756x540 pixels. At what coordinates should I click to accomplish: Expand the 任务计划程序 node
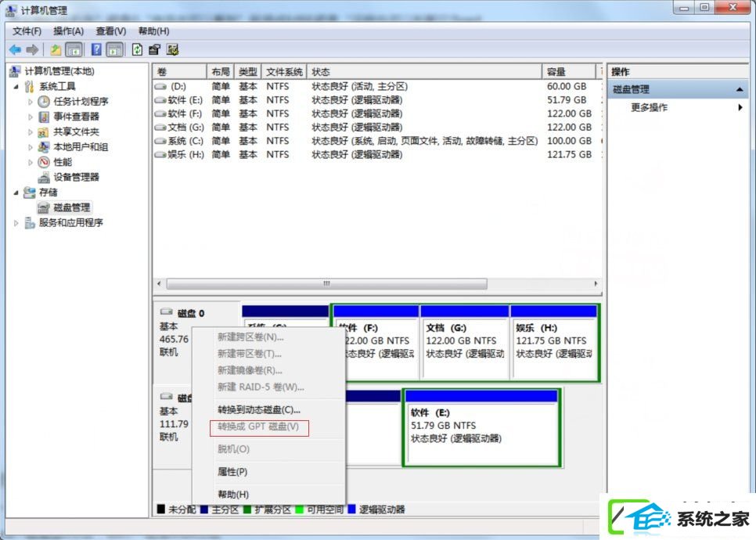(31, 102)
